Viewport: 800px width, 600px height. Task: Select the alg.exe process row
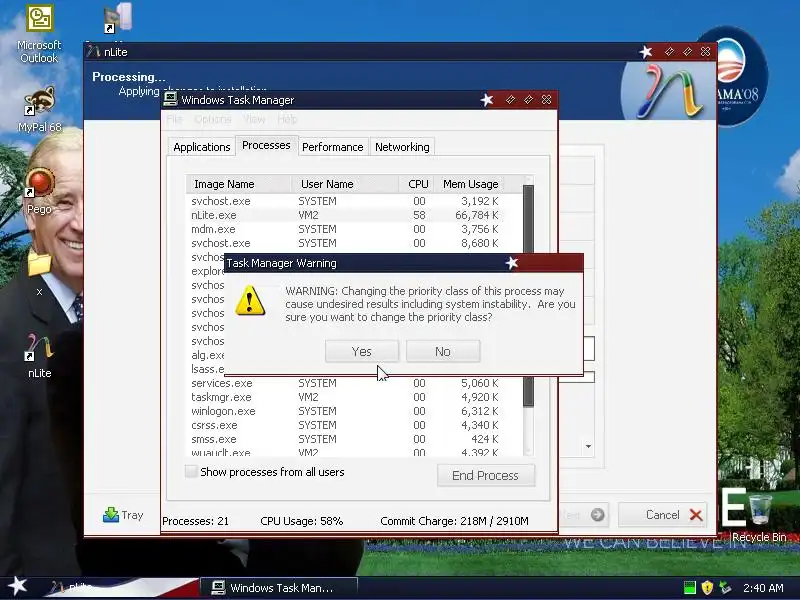tap(207, 355)
